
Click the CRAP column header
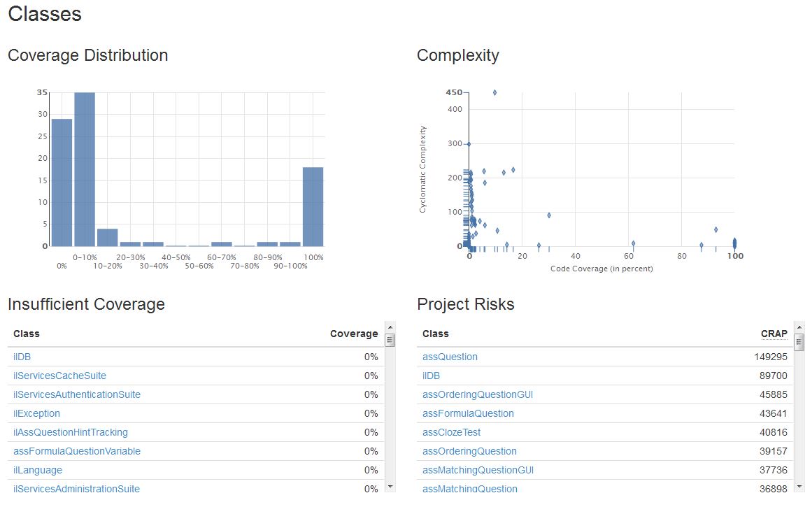click(x=774, y=334)
